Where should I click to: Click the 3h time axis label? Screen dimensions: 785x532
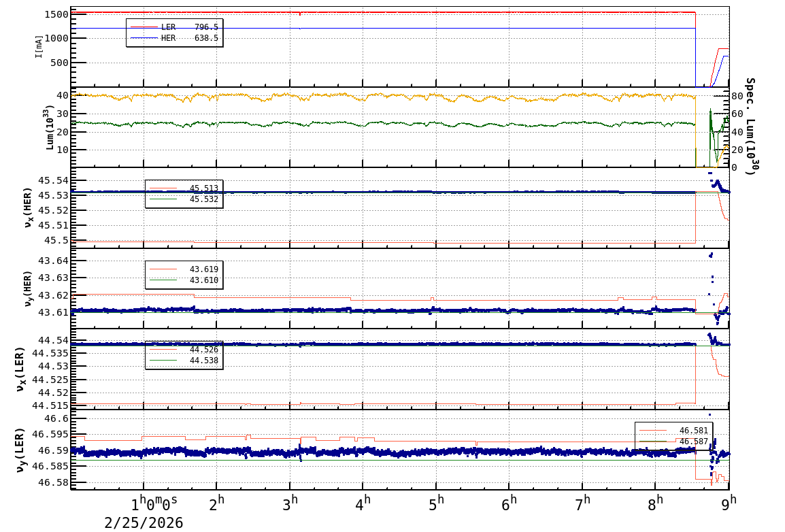point(289,503)
